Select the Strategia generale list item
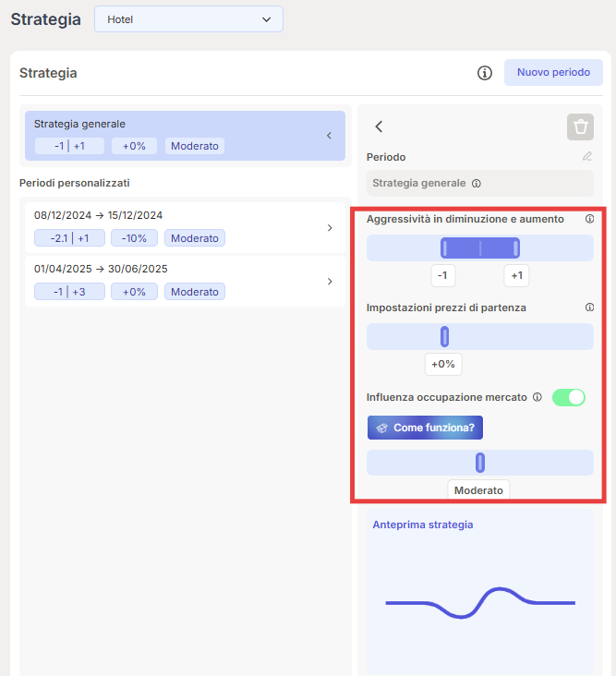This screenshot has height=676, width=616. click(185, 136)
